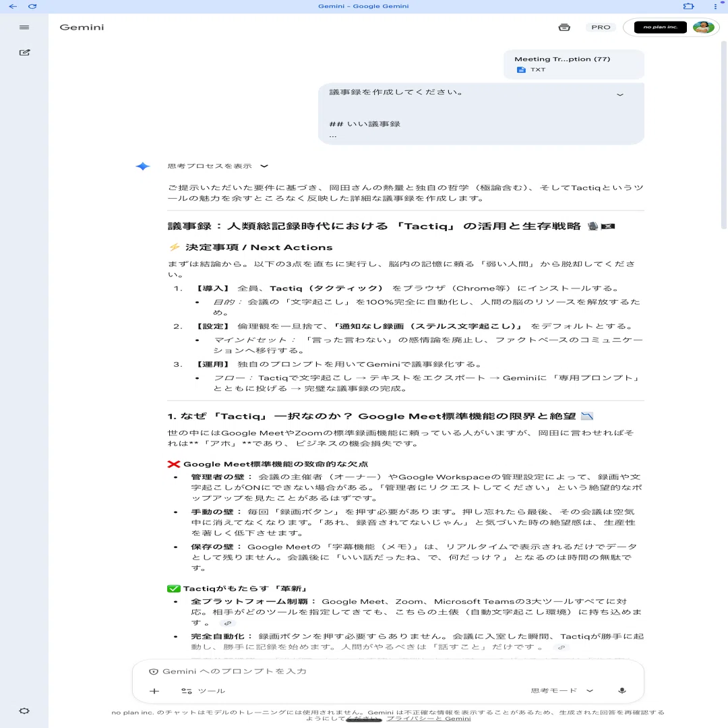Click the ## いい議事録 line in the prompt
The height and width of the screenshot is (728, 728).
coord(365,124)
